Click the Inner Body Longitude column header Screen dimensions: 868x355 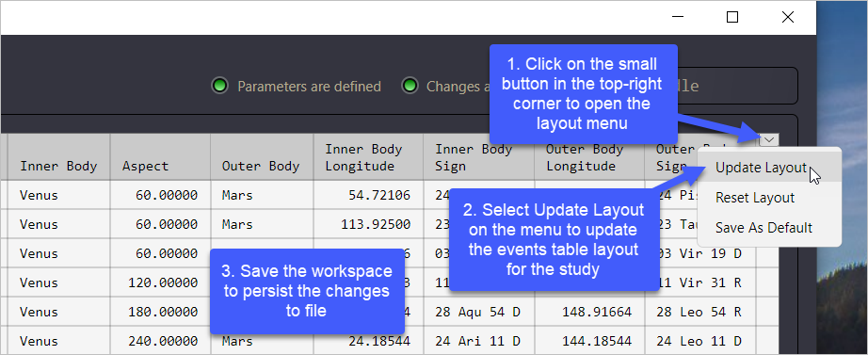[x=368, y=157]
